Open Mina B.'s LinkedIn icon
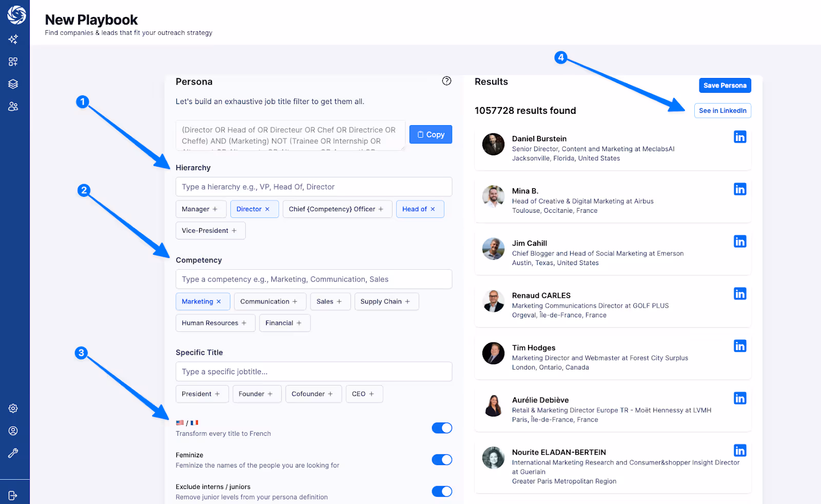 point(740,189)
